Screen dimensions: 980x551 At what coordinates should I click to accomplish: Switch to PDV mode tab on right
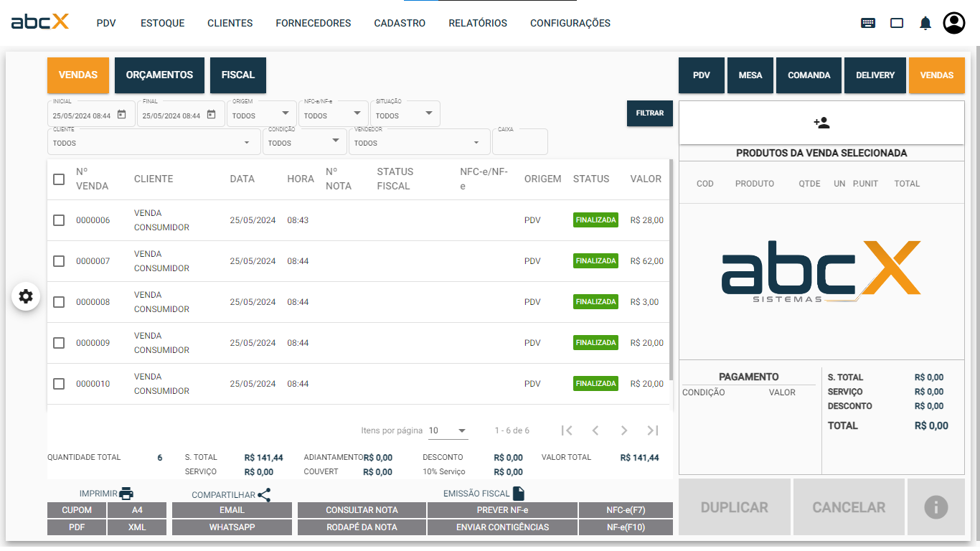tap(702, 75)
